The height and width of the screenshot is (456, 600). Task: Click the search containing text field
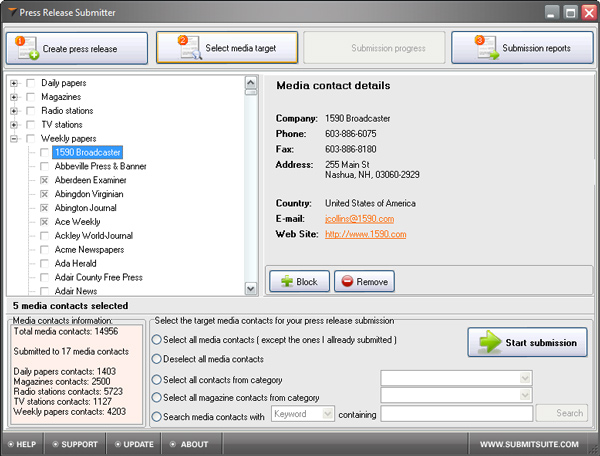click(x=455, y=414)
